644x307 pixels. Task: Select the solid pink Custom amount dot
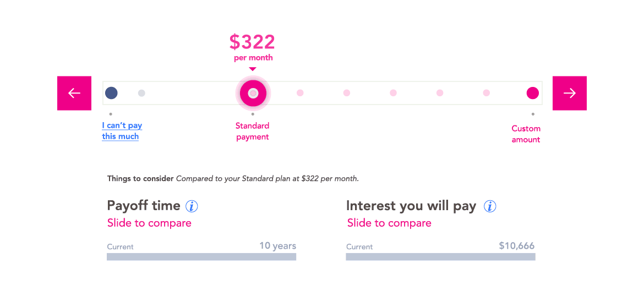pos(533,93)
